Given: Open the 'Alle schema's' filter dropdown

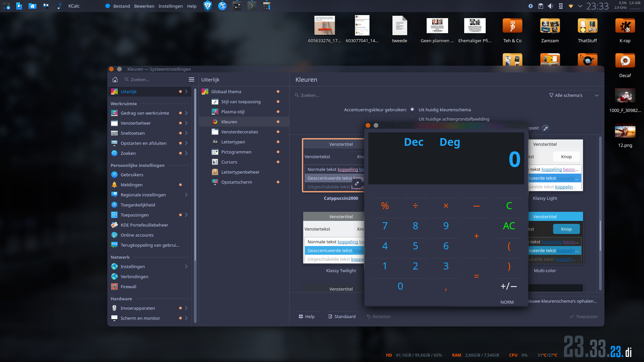Looking at the screenshot, I should [574, 95].
